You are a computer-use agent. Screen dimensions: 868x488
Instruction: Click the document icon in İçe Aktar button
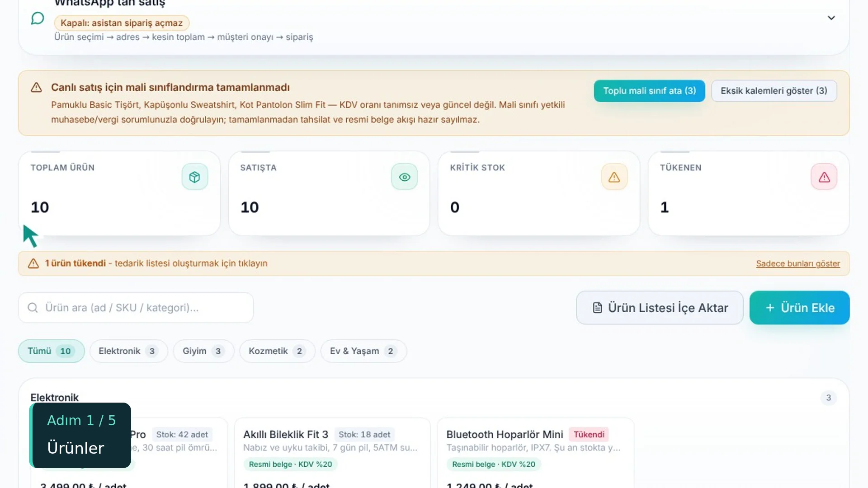tap(597, 308)
